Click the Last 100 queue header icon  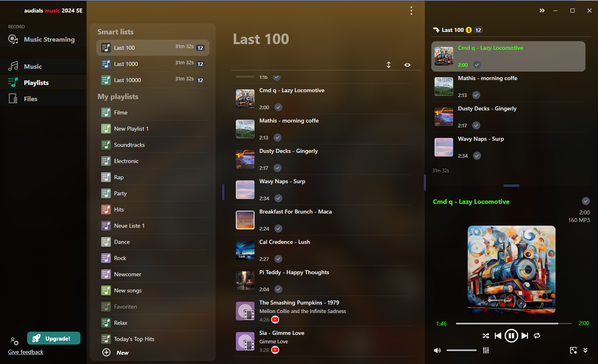click(x=436, y=30)
